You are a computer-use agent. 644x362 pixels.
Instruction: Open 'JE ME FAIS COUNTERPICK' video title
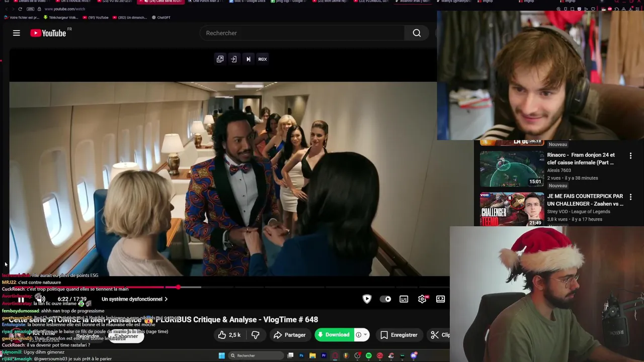(x=585, y=200)
